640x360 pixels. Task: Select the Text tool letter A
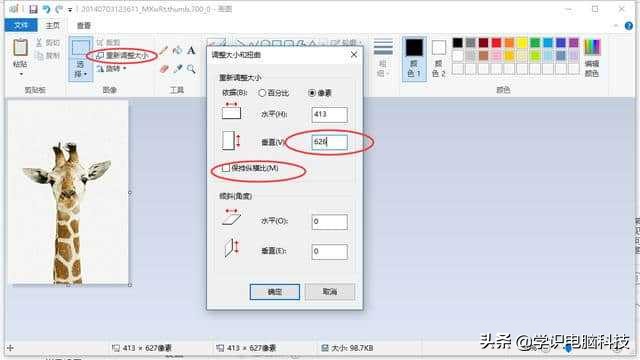[x=191, y=51]
